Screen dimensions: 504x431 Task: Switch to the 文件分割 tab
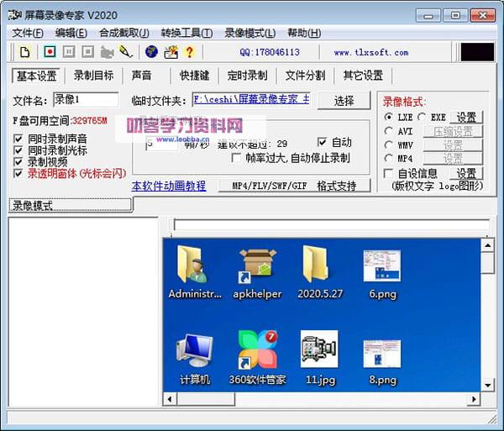[x=305, y=76]
